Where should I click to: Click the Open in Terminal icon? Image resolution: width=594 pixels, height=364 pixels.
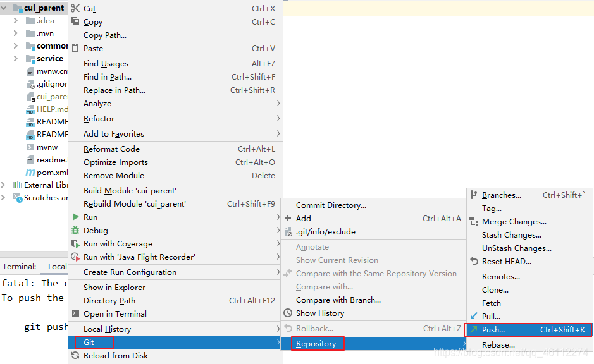point(75,313)
